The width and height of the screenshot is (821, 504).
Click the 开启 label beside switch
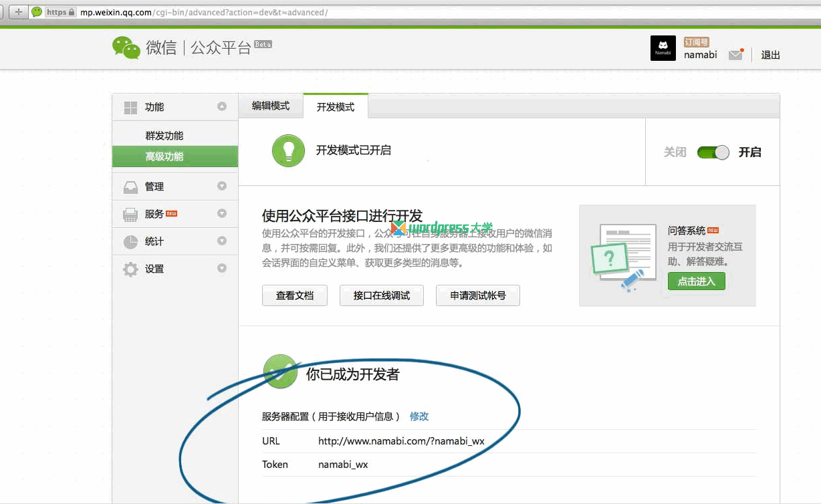click(x=749, y=152)
